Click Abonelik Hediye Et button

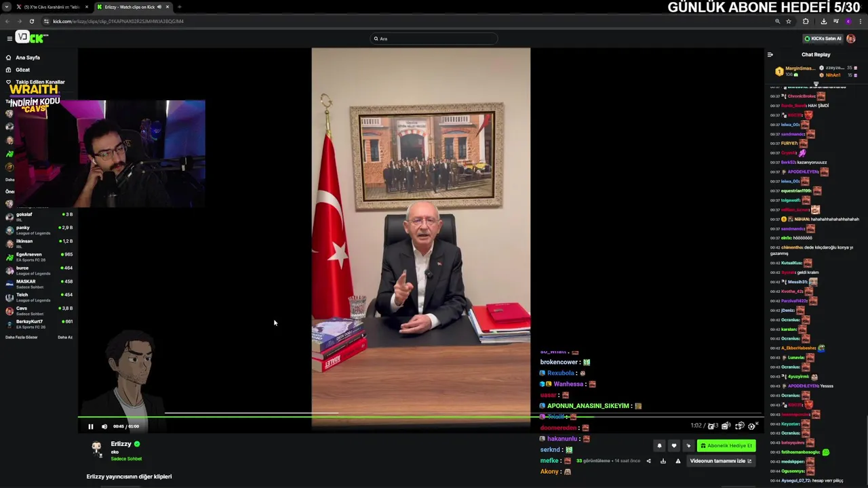[726, 446]
